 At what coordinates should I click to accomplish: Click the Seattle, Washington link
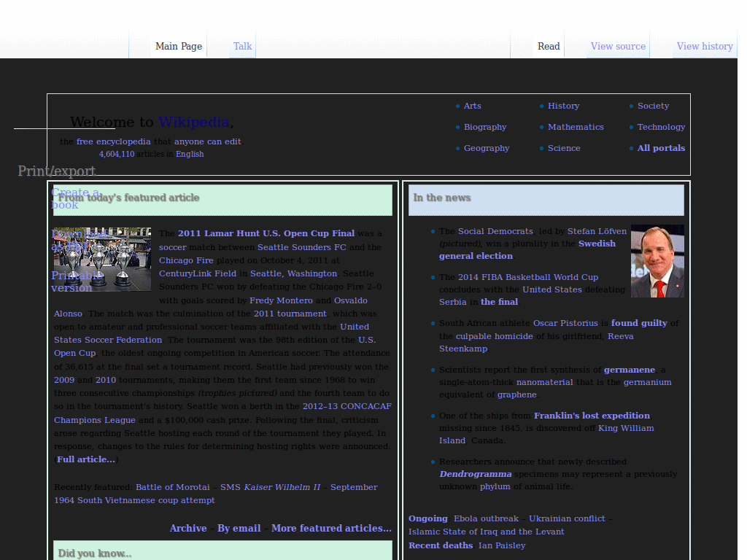click(293, 273)
